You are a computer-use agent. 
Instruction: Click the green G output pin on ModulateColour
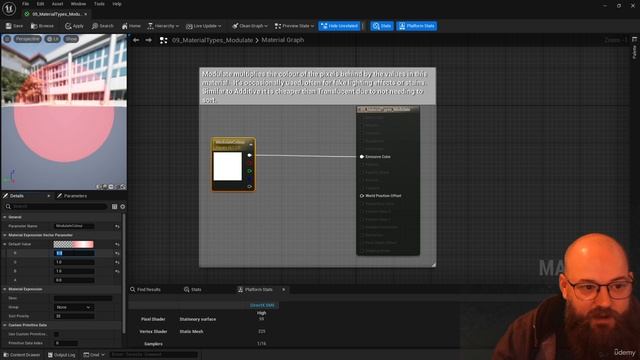click(249, 171)
